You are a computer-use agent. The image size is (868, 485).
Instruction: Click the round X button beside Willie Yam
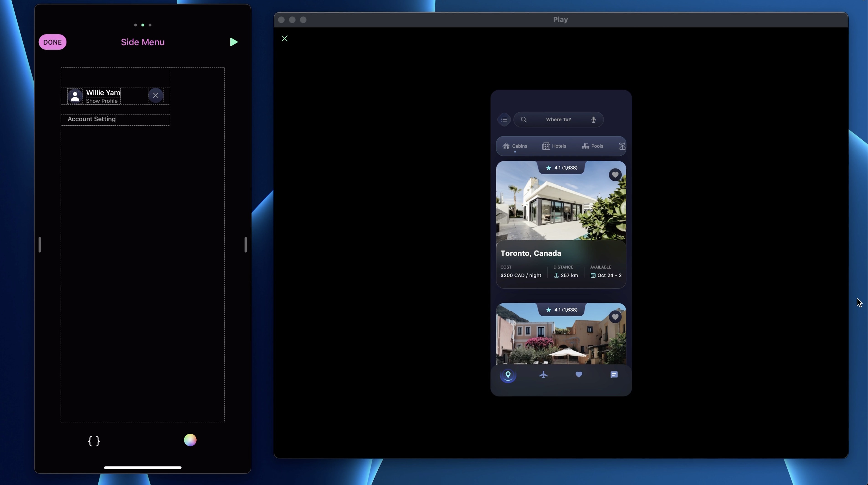pyautogui.click(x=156, y=96)
